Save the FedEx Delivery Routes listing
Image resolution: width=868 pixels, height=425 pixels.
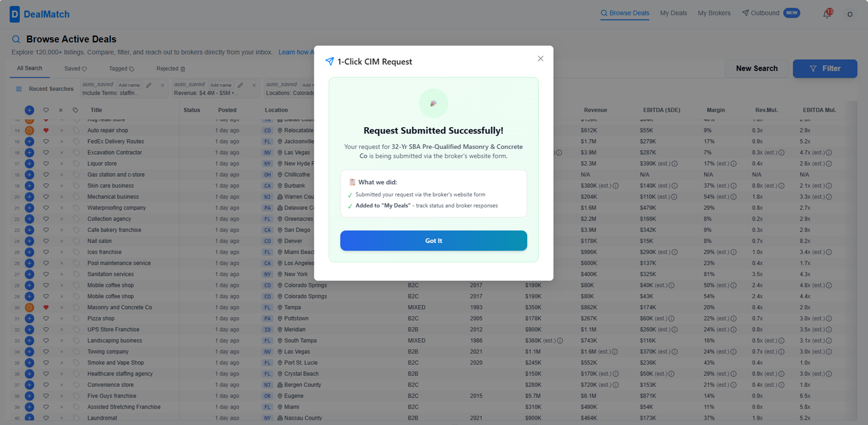click(46, 142)
